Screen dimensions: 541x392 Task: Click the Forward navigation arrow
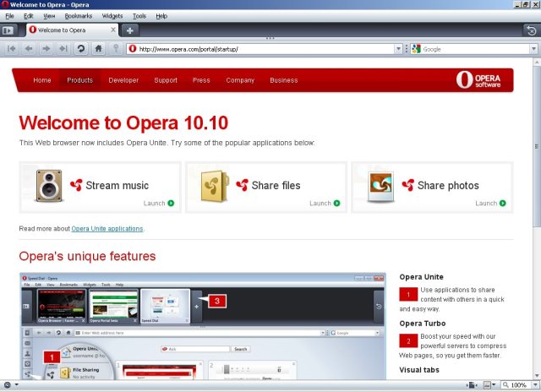46,49
